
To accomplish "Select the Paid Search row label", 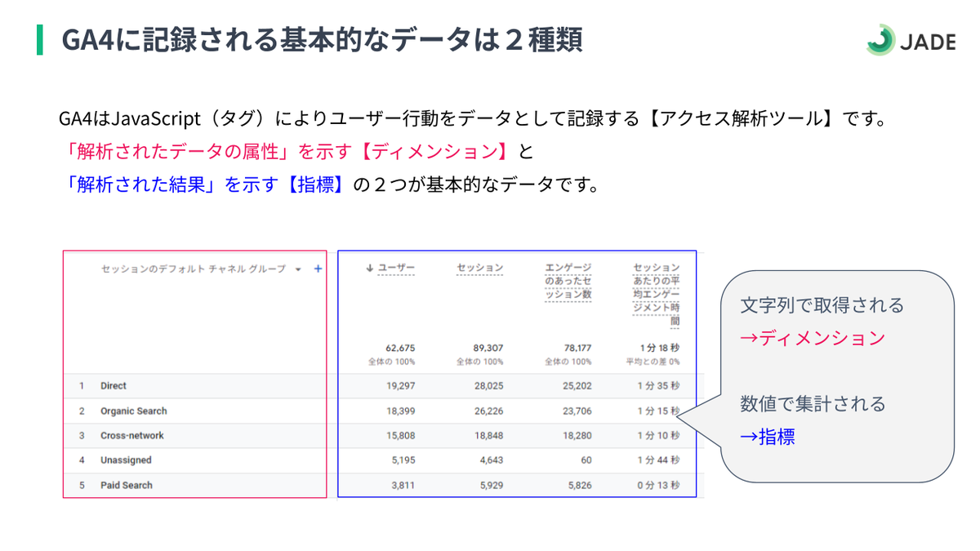I will (127, 485).
